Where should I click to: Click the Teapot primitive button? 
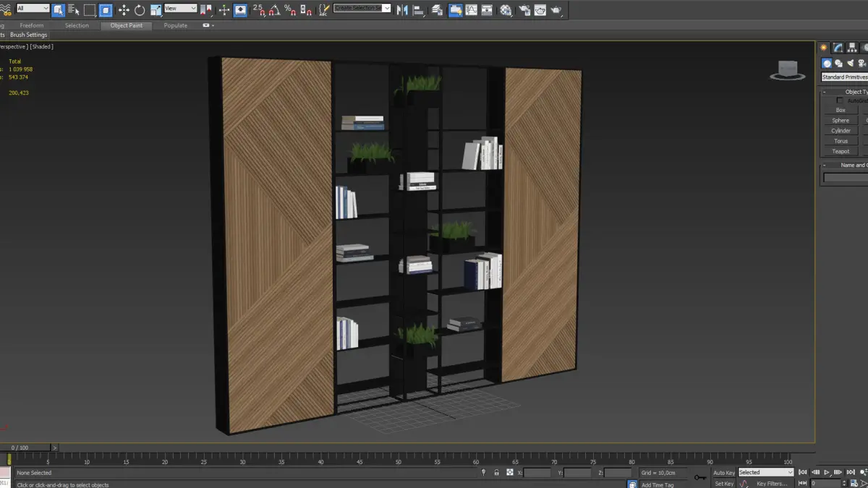[841, 151]
